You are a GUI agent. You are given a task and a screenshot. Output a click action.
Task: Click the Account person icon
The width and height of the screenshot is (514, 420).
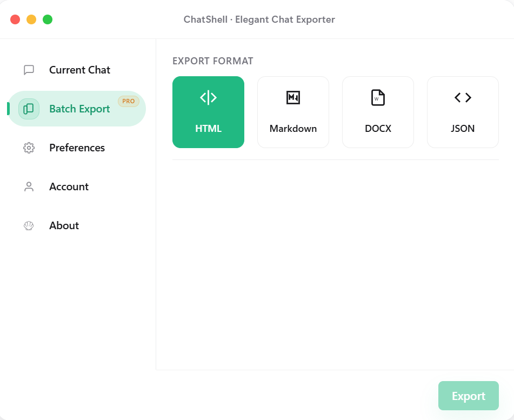point(29,186)
